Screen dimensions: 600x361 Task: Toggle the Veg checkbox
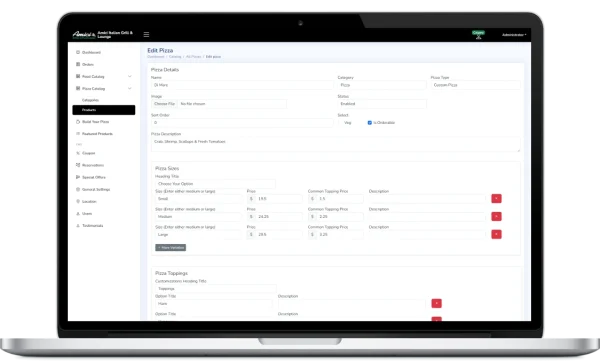coord(341,123)
